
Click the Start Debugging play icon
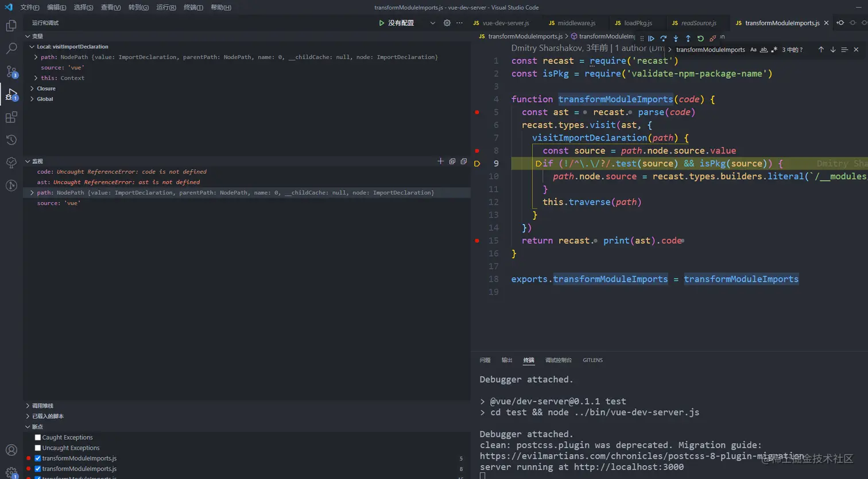[x=381, y=23]
